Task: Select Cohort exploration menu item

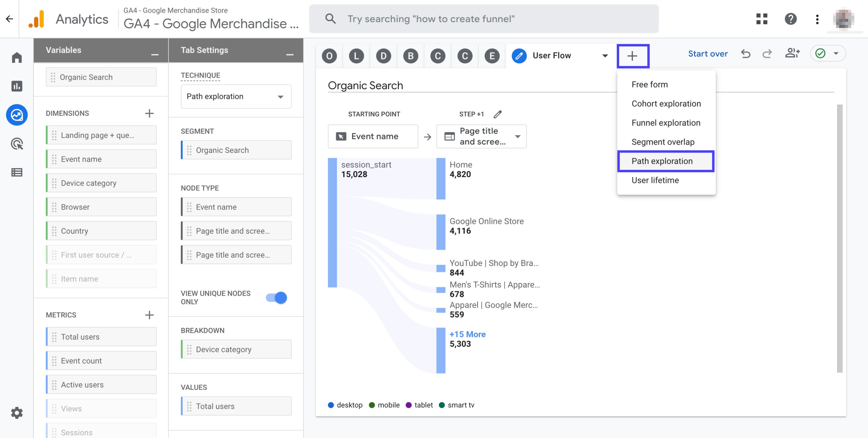Action: 666,104
